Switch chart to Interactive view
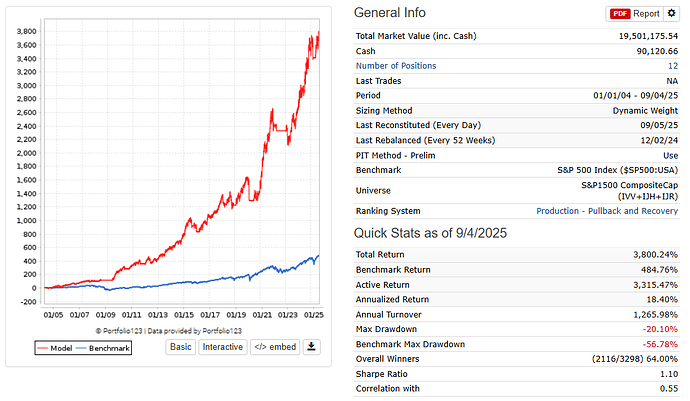This screenshot has height=401, width=690. click(222, 347)
